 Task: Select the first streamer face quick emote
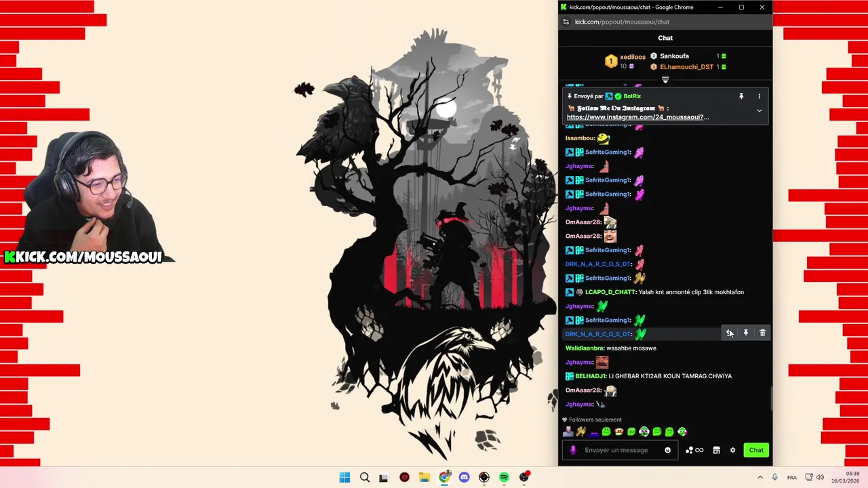tap(568, 432)
